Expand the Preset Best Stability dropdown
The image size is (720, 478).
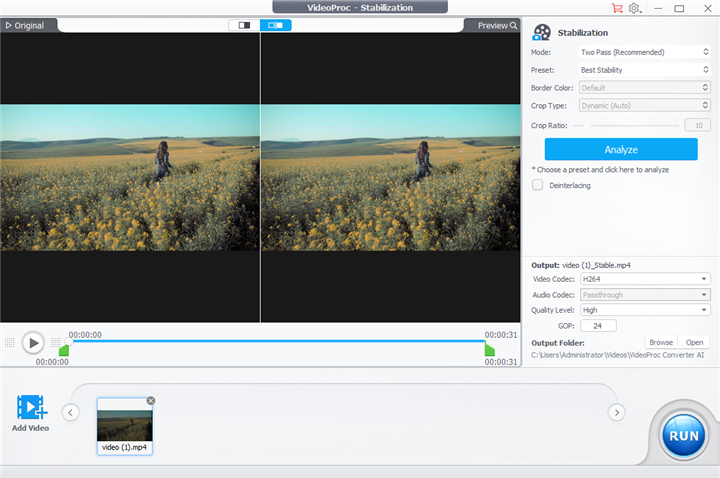(x=644, y=70)
